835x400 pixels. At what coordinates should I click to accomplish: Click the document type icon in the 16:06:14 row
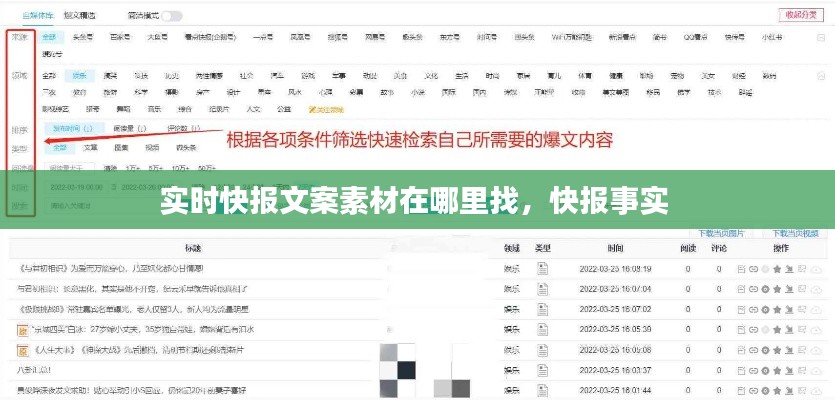point(543,310)
